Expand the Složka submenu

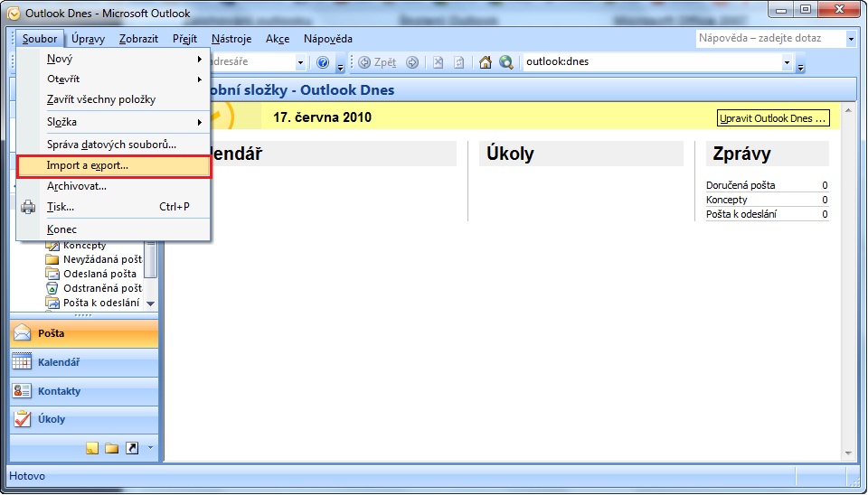click(x=199, y=122)
